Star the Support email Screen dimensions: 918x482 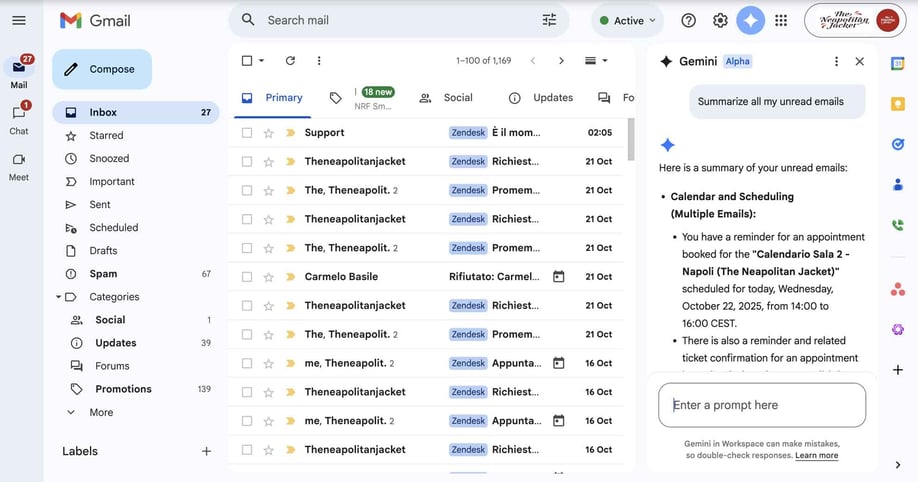[269, 133]
